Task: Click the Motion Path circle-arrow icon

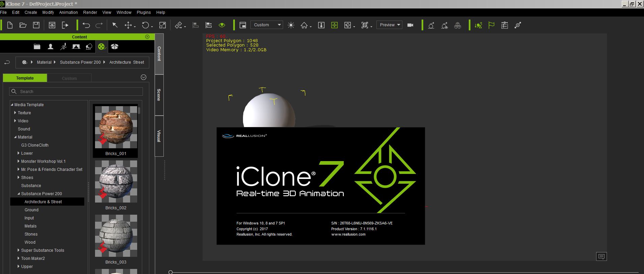Action: pyautogui.click(x=431, y=25)
